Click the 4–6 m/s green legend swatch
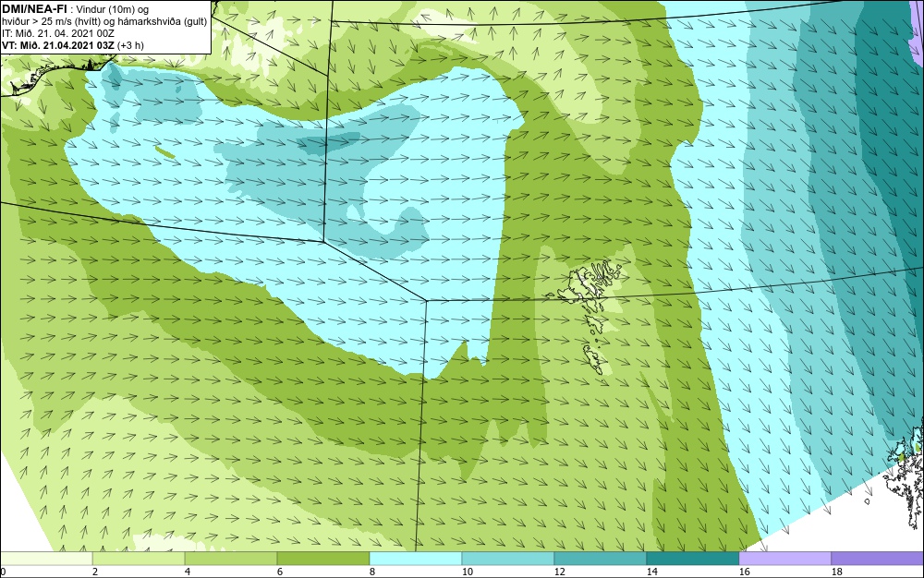The width and height of the screenshot is (924, 578). pos(231,559)
